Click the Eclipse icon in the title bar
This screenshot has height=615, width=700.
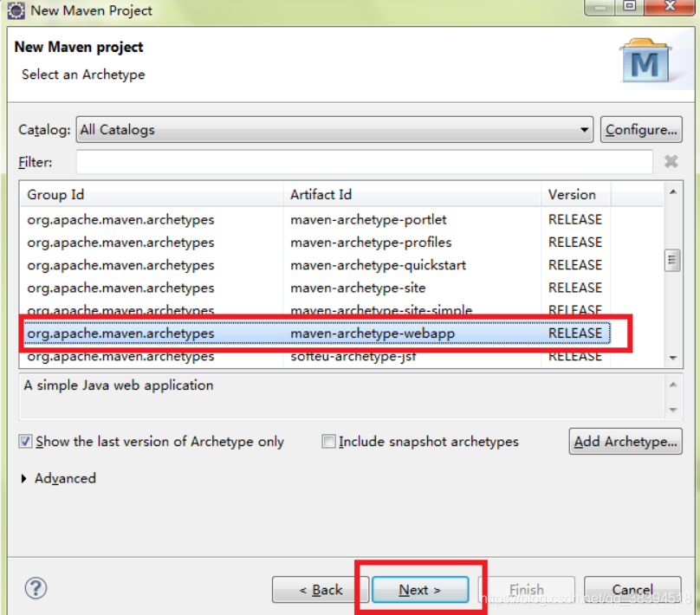(x=16, y=10)
